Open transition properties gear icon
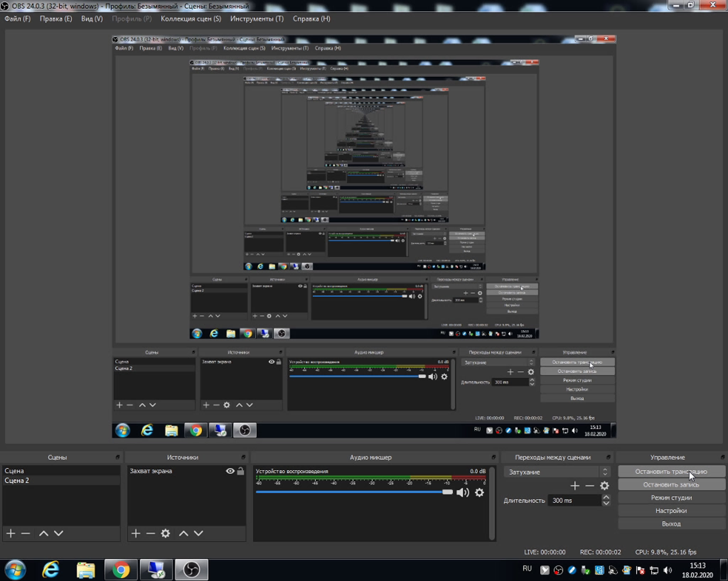The width and height of the screenshot is (728, 581). pyautogui.click(x=604, y=486)
